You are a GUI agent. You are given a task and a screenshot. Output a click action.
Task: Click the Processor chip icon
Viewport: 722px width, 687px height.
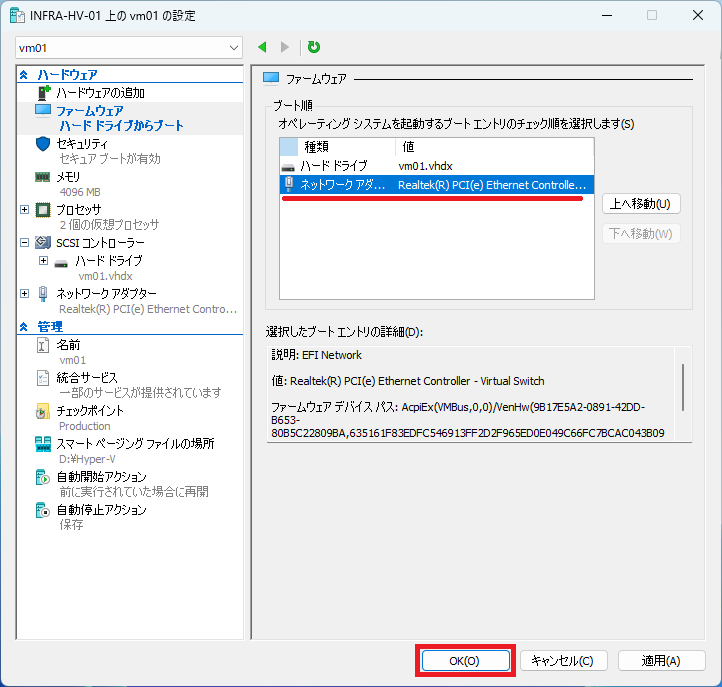[x=43, y=210]
